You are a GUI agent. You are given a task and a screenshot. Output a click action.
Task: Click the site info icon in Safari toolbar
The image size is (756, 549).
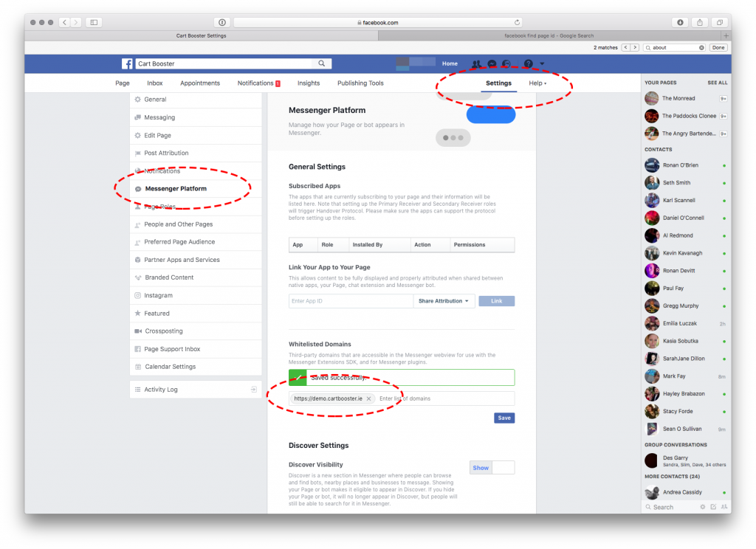221,22
